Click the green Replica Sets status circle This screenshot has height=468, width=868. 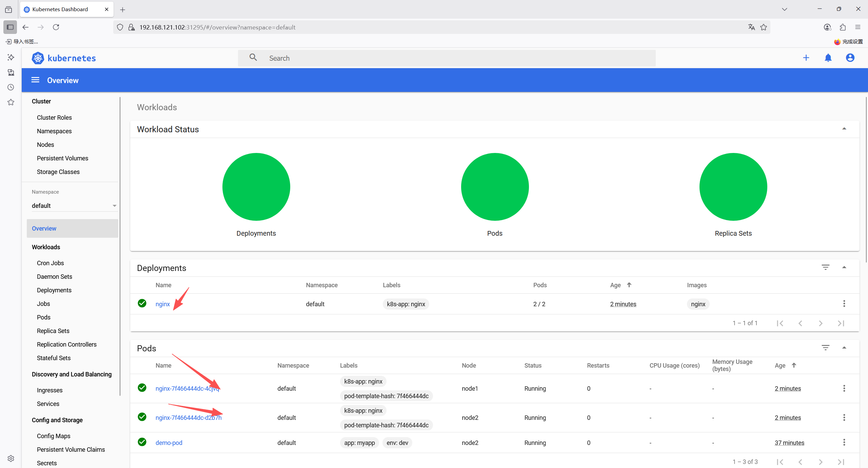click(733, 187)
